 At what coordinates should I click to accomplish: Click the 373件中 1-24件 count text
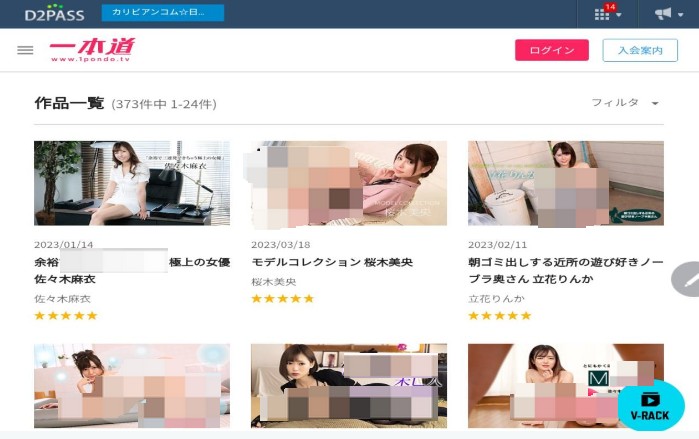point(164,104)
